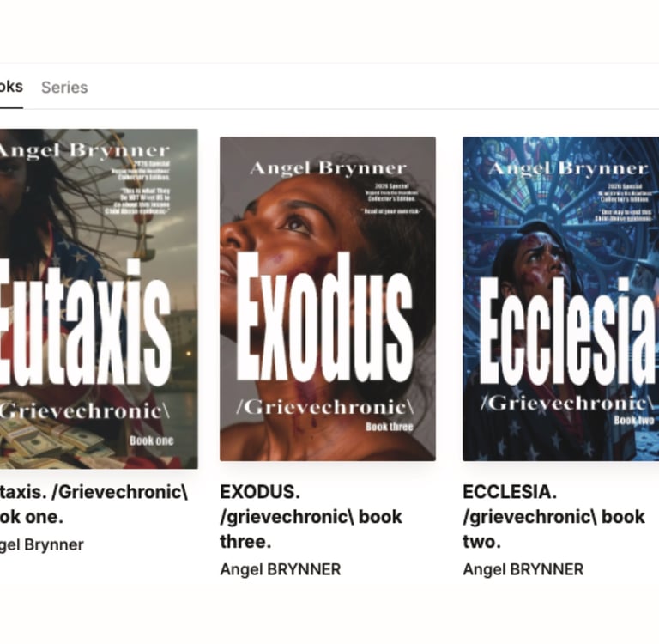Open the Eutaxis. /Grievechronic\ book one title link
The image size is (659, 644).
(x=94, y=504)
